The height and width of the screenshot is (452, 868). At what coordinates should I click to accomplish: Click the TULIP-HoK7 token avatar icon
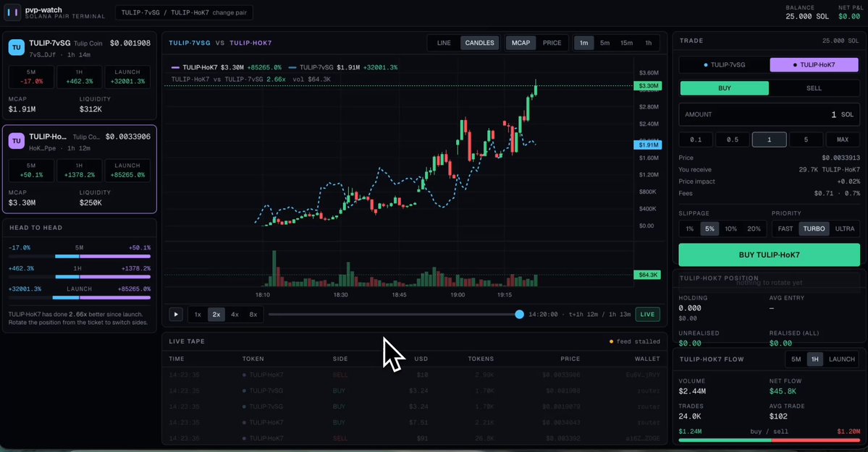coord(16,141)
